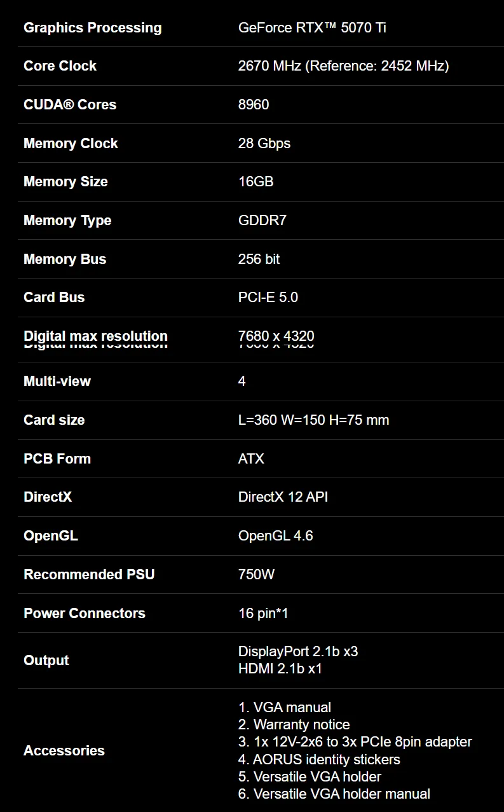Screen dimensions: 504x812
Task: Click the Memory Size label
Action: click(x=65, y=182)
